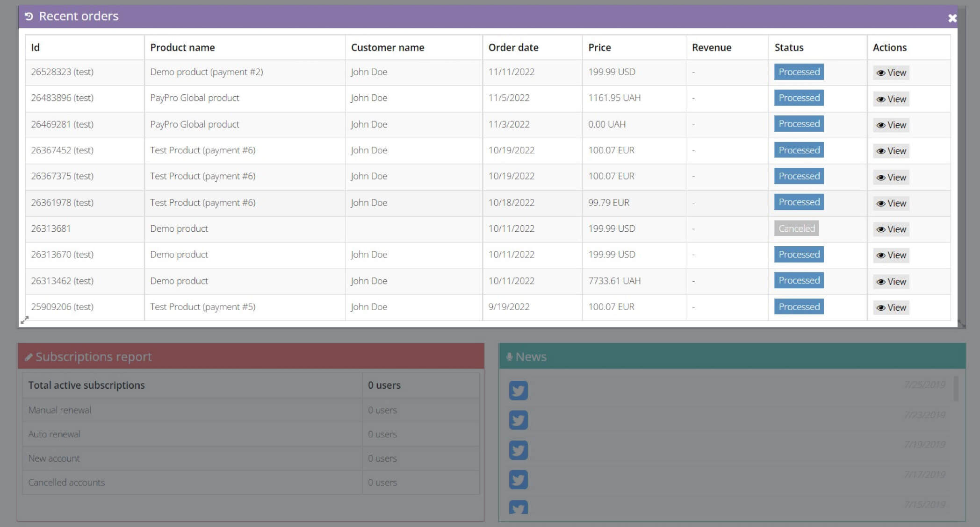The width and height of the screenshot is (980, 527).
Task: Click the eye icon in View for order 26528323
Action: (x=881, y=72)
